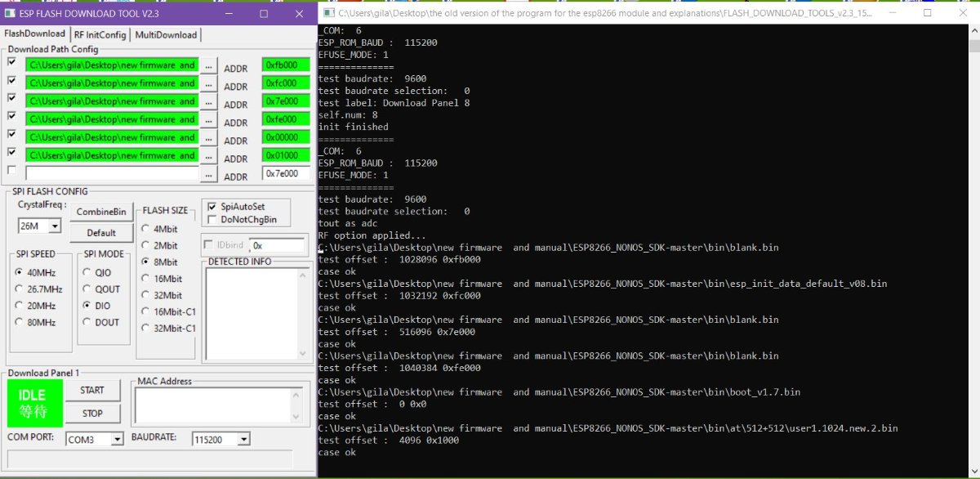The width and height of the screenshot is (980, 479).
Task: Click the 0x00000 address field
Action: tap(286, 137)
